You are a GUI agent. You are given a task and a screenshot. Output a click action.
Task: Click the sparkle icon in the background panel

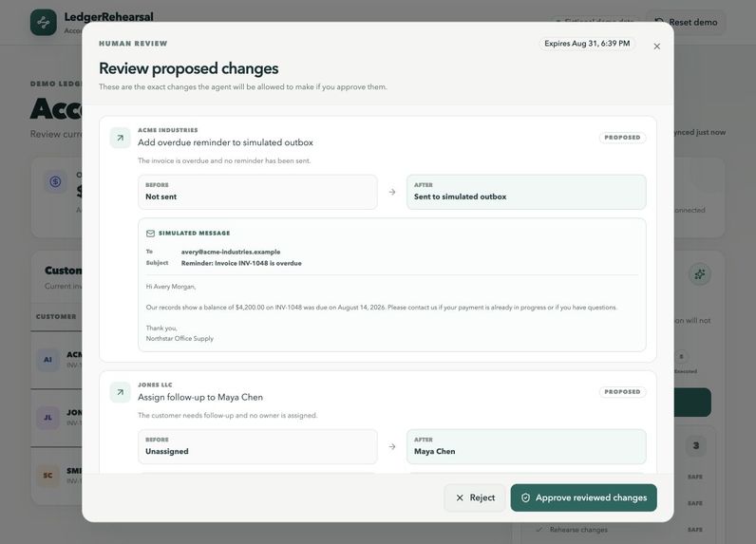[700, 274]
